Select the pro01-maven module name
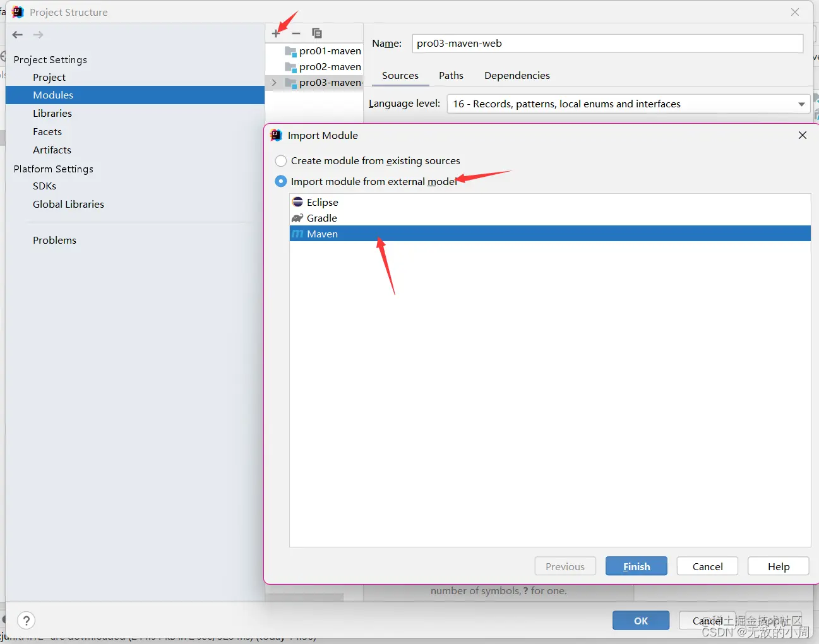Viewport: 819px width, 644px height. pos(330,51)
